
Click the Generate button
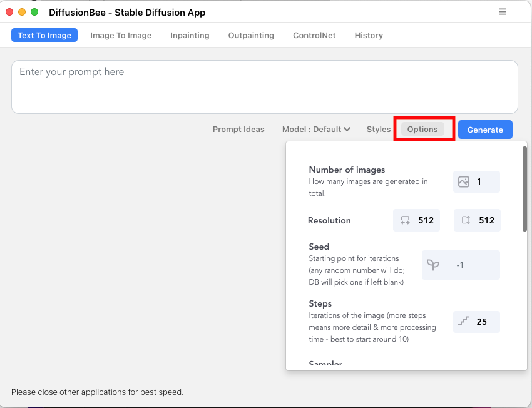[485, 130]
